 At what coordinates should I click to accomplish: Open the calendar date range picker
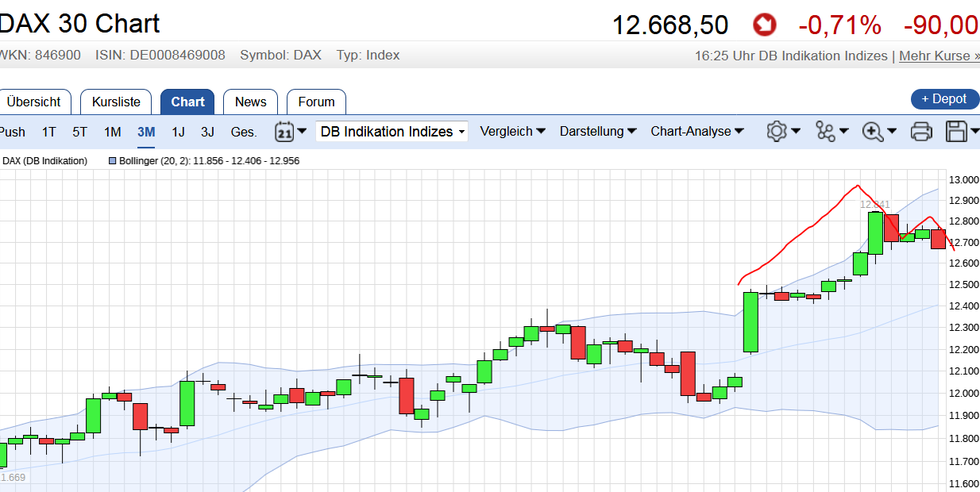pyautogui.click(x=291, y=132)
